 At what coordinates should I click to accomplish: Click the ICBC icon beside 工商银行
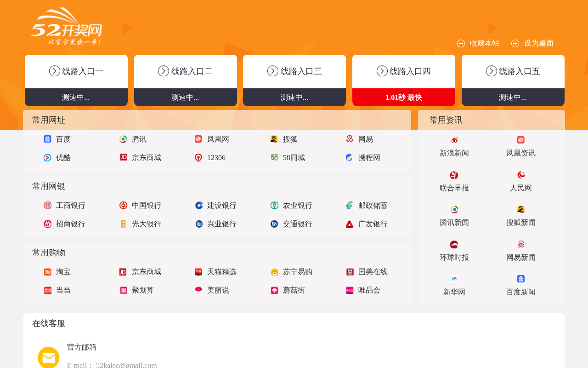tap(47, 205)
